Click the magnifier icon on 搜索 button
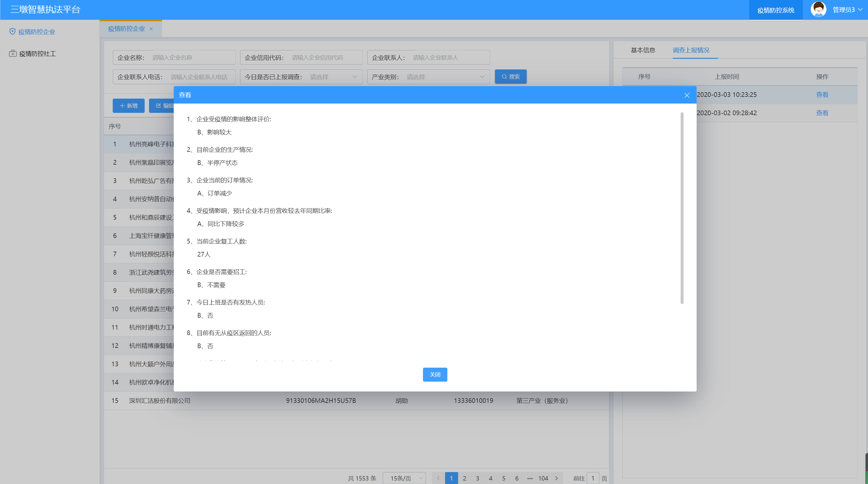This screenshot has height=484, width=868. 504,77
